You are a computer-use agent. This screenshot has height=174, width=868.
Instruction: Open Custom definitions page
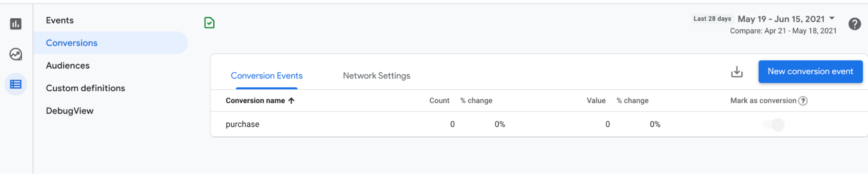pyautogui.click(x=86, y=88)
